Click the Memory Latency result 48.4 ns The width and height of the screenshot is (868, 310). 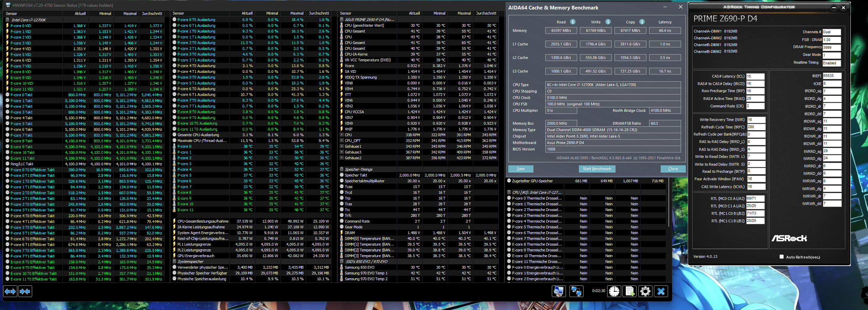click(665, 30)
